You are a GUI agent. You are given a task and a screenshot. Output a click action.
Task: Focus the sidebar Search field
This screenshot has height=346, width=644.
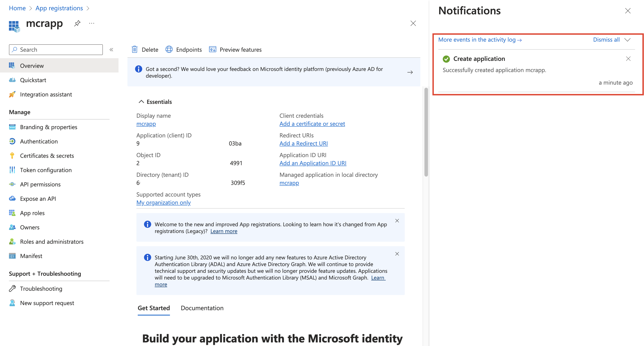coord(56,49)
